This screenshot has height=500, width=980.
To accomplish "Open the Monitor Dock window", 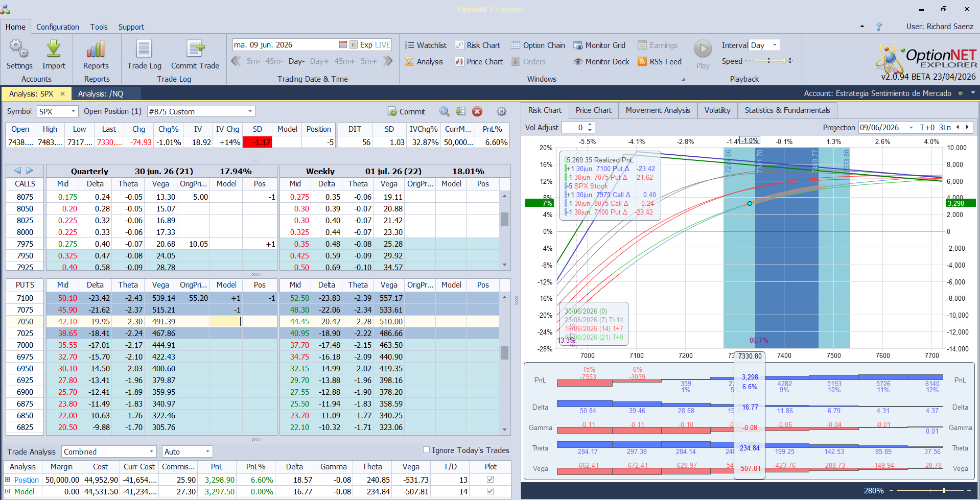I will pyautogui.click(x=601, y=62).
